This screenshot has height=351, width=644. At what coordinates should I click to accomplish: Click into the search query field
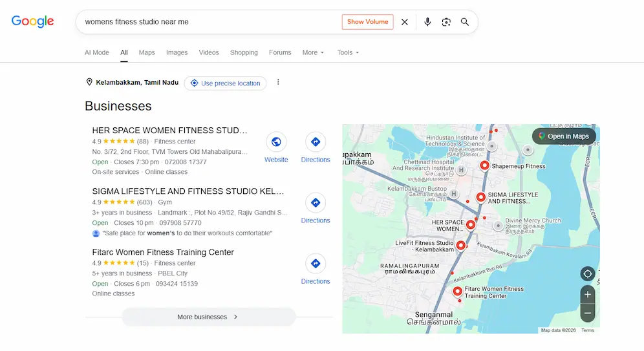(209, 22)
